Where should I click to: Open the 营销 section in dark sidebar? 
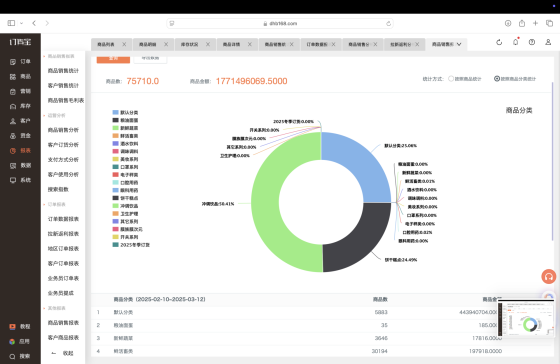click(x=20, y=91)
